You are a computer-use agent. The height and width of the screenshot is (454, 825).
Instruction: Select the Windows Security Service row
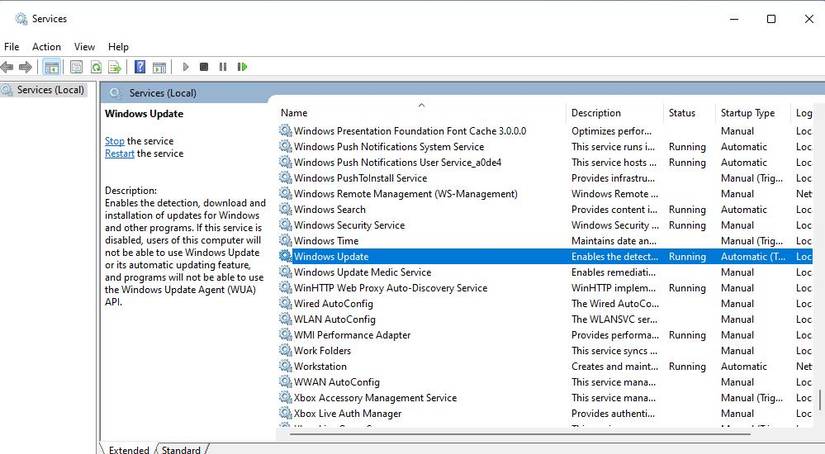pyautogui.click(x=349, y=225)
